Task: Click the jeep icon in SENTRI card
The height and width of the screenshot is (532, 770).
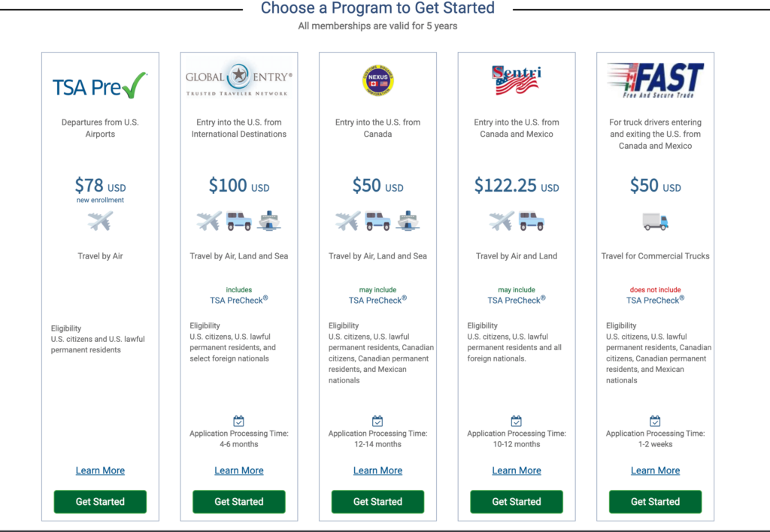Action: [x=531, y=221]
